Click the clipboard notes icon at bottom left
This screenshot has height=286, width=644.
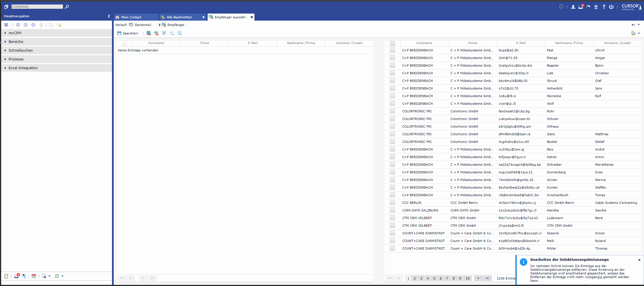pos(6,276)
